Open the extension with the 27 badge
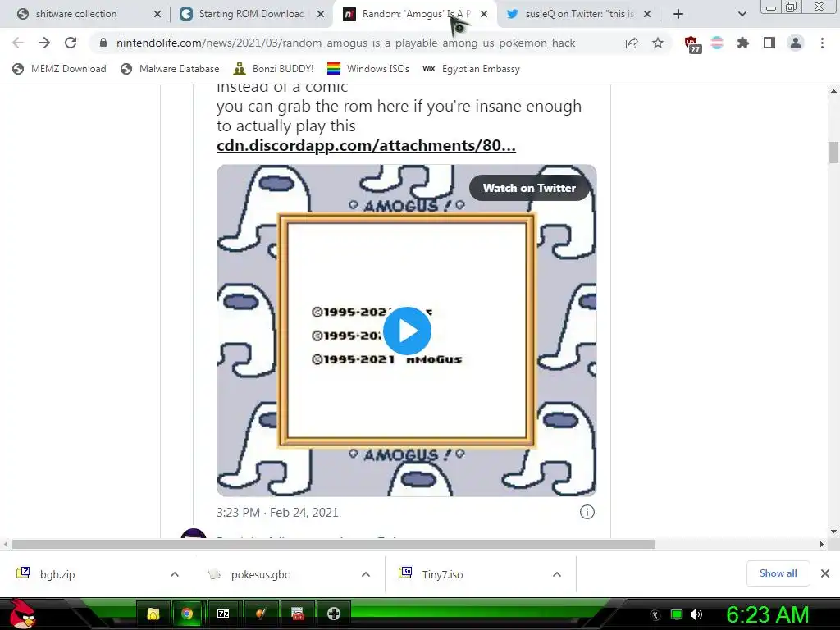The image size is (840, 630). tap(692, 44)
